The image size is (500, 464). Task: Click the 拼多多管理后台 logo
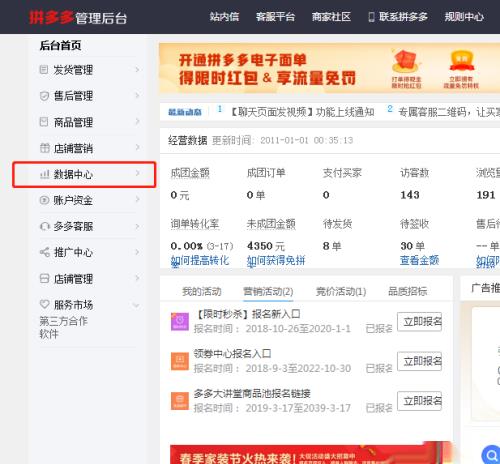click(x=78, y=17)
